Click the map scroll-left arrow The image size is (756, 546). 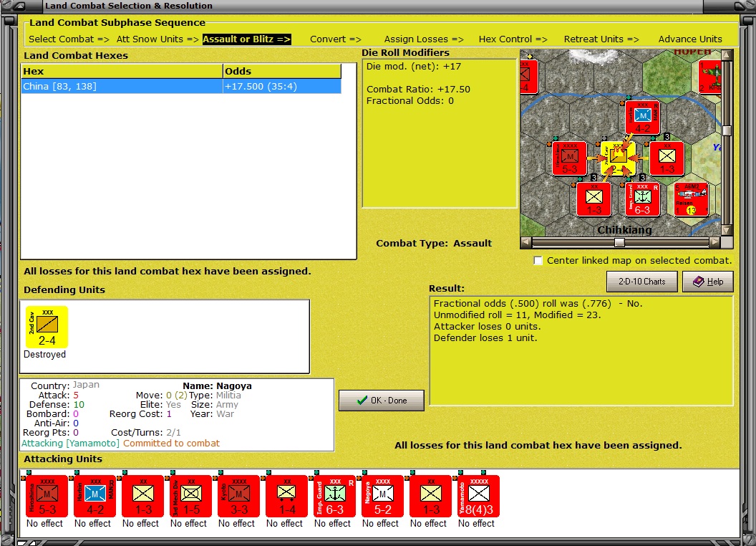526,242
